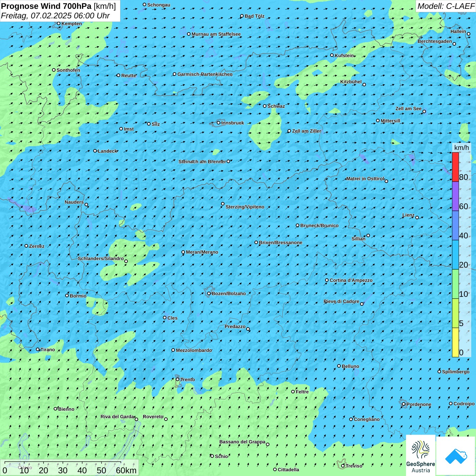Select the Murnau am Staffelsee label
476x476 pixels.
point(216,34)
